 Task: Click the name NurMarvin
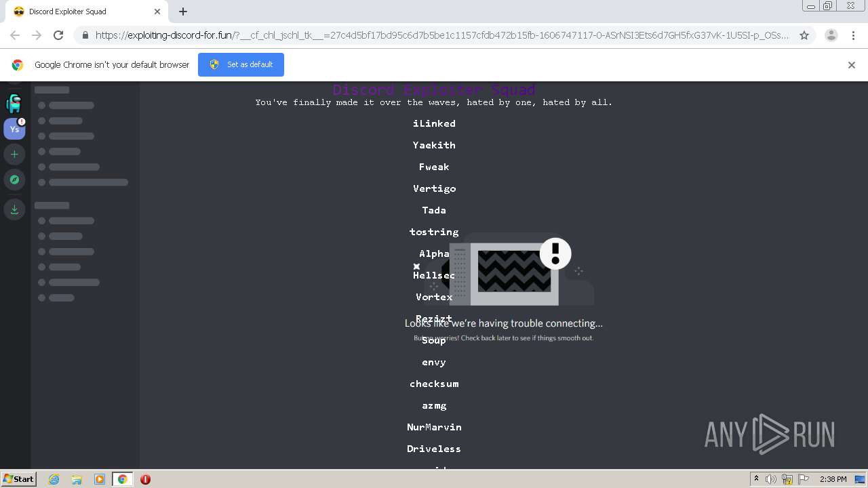(x=434, y=427)
